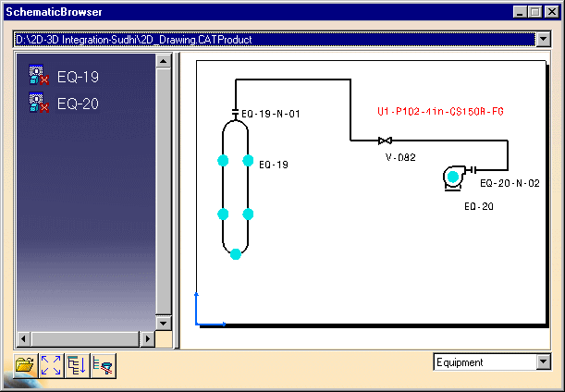Click the EQ-19-N-01 nozzle symbol
The width and height of the screenshot is (565, 392).
[235, 114]
